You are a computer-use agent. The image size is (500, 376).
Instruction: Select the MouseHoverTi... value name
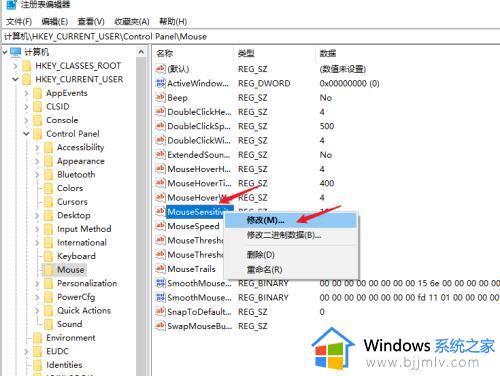(x=199, y=183)
